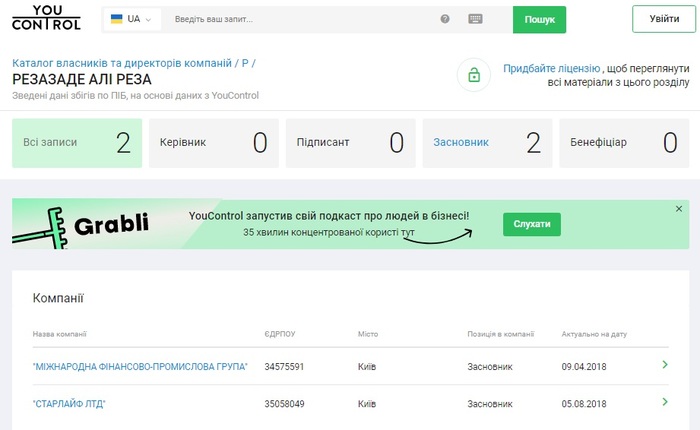Viewport: 700px width, 430px height.
Task: Click the help question mark icon
Action: (445, 19)
